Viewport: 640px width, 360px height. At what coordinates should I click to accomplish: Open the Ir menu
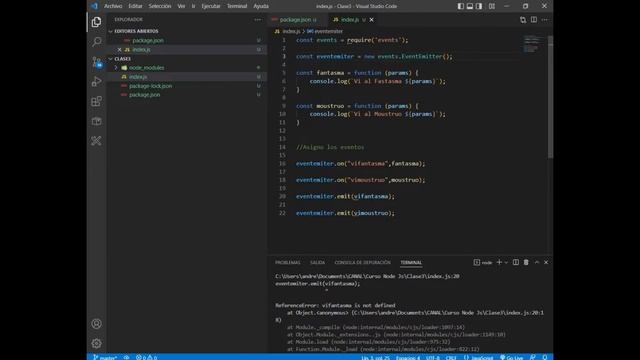(x=193, y=6)
